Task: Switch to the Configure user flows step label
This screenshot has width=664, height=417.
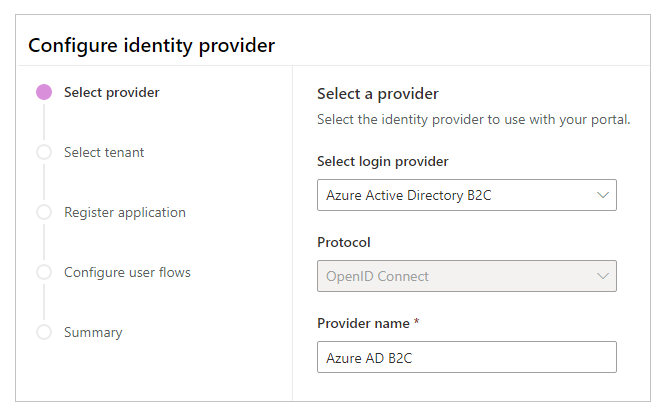Action: [127, 272]
